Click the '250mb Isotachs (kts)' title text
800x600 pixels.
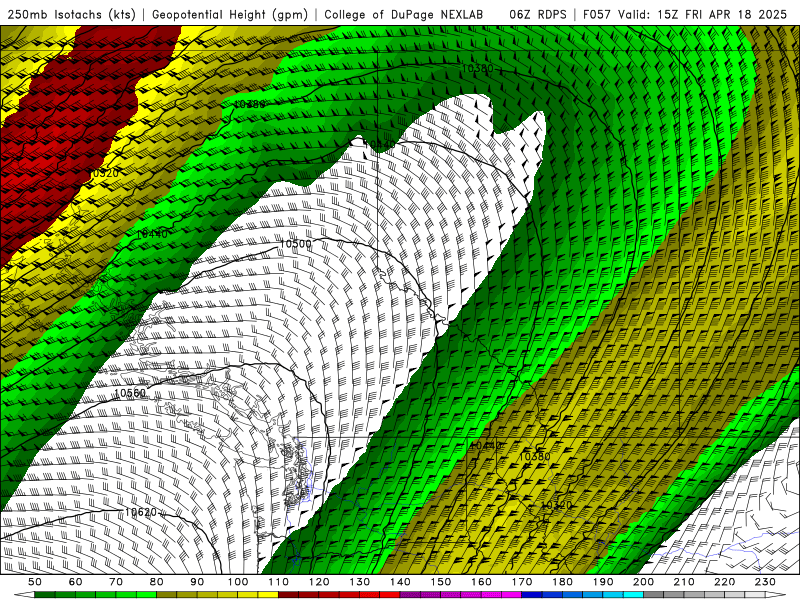click(x=71, y=14)
